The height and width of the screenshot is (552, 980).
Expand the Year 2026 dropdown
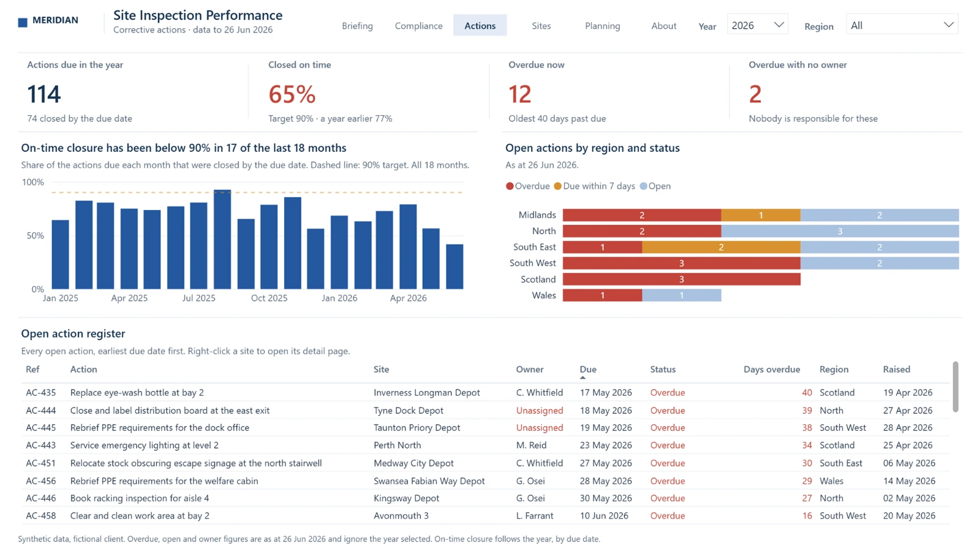pos(757,25)
